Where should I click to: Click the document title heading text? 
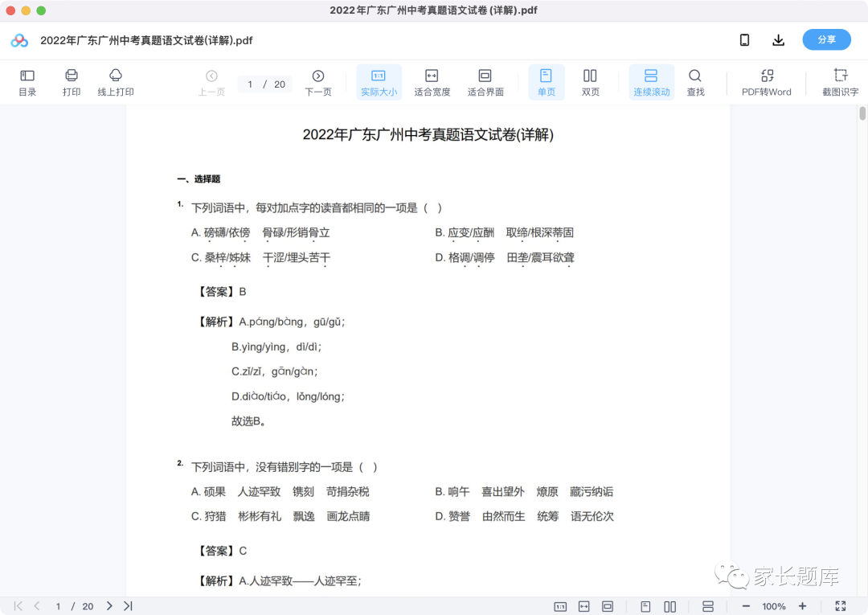pyautogui.click(x=428, y=134)
